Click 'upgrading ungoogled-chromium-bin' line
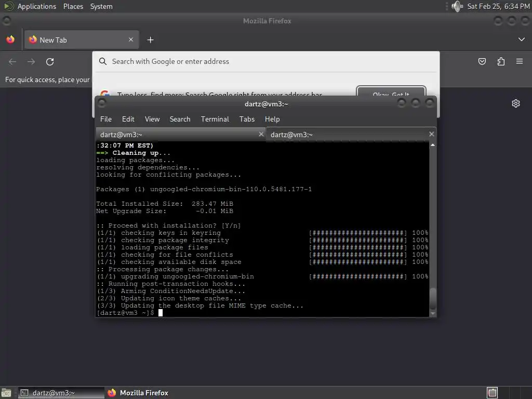Viewport: 532px width, 399px height. [x=176, y=276]
